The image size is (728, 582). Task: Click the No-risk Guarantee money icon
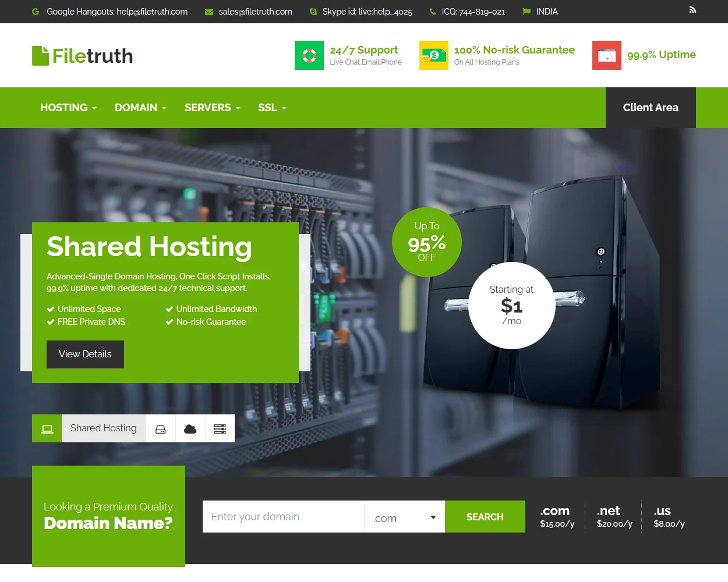click(433, 55)
